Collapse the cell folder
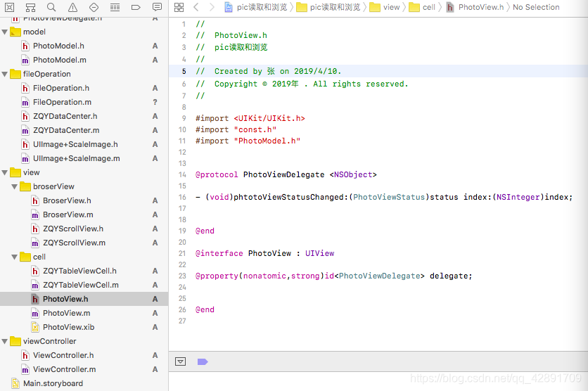This screenshot has height=391, width=588. click(15, 257)
